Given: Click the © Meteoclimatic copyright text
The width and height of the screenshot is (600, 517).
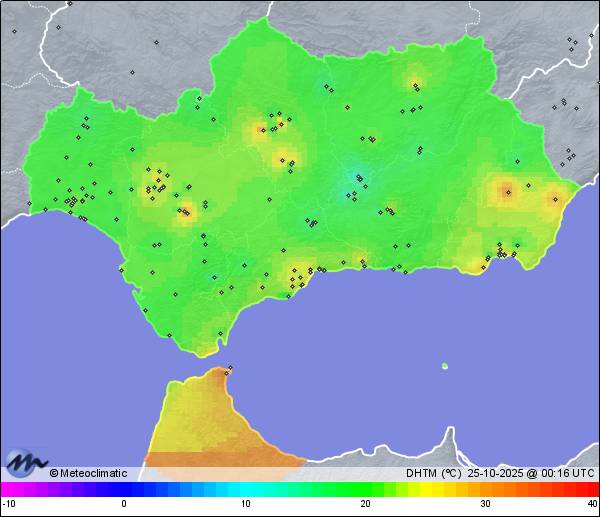Looking at the screenshot, I should 88,474.
